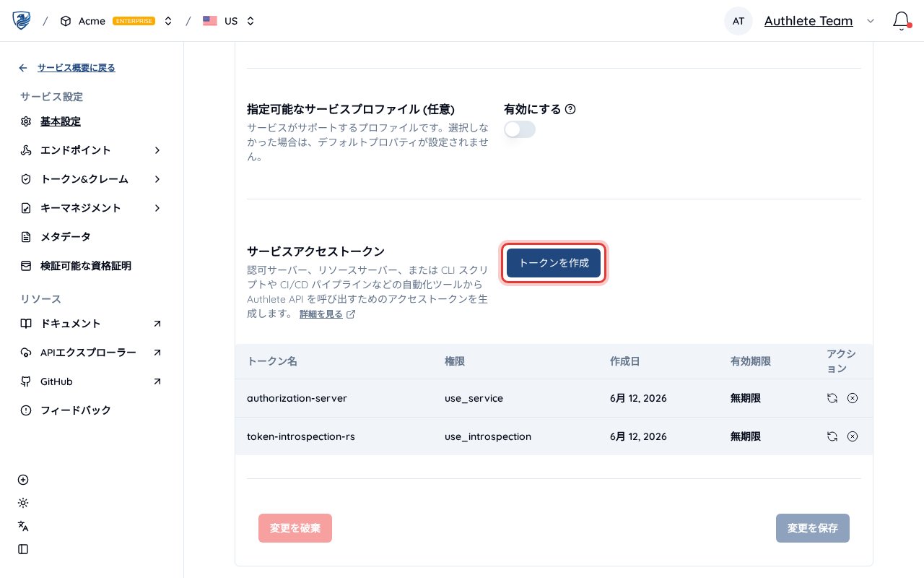Click the トークン&クレーム shield icon

coord(26,179)
